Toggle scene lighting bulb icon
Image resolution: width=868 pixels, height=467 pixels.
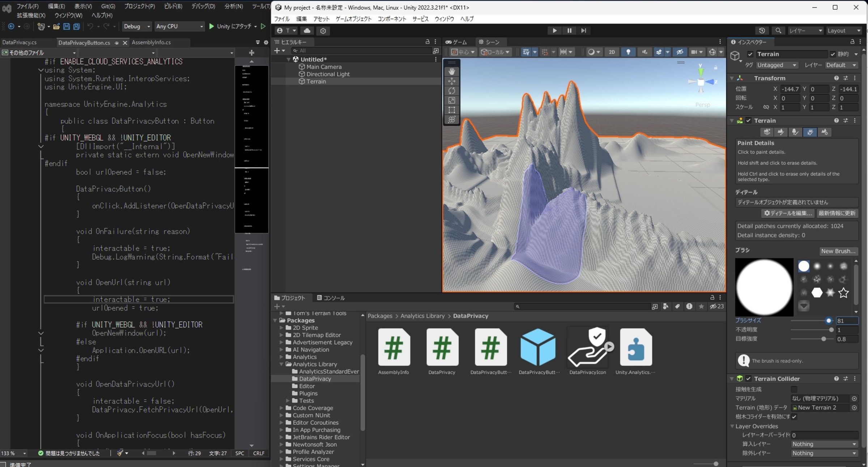pyautogui.click(x=628, y=52)
